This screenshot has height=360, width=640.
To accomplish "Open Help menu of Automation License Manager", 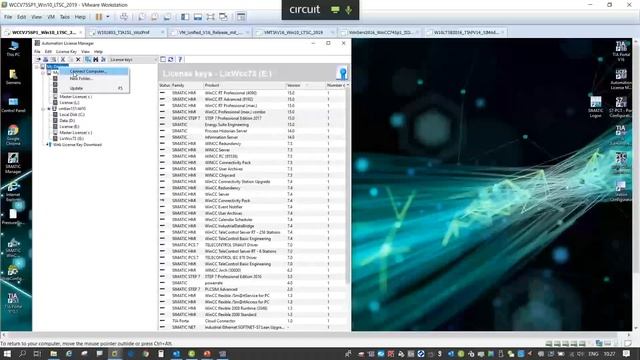I will [x=98, y=52].
